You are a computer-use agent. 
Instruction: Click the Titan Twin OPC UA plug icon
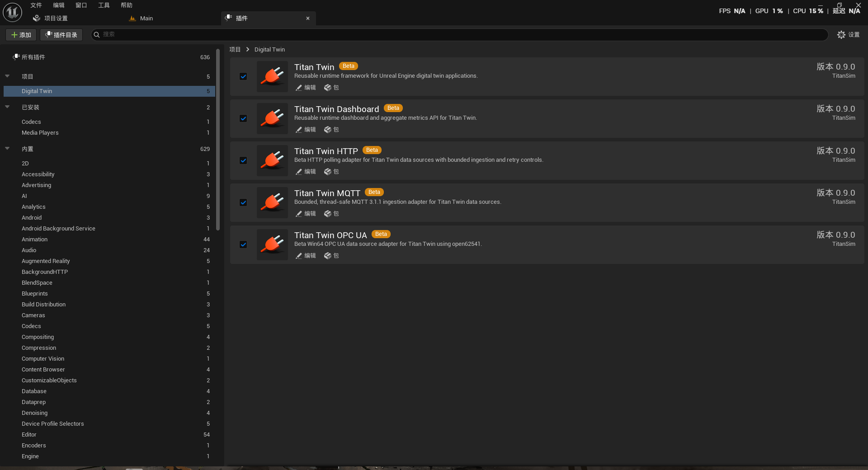click(x=272, y=244)
